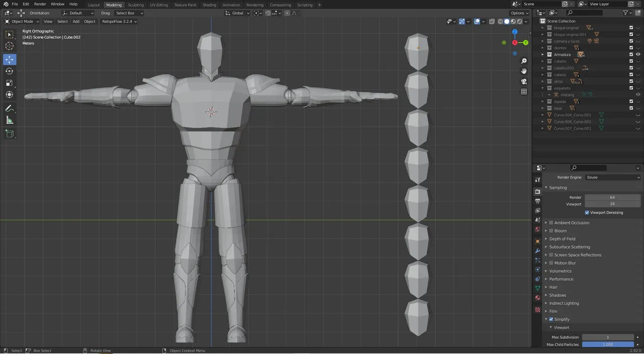Screen dimensions: 644x354
Task: Open the Physics properties tab
Action: click(x=537, y=270)
